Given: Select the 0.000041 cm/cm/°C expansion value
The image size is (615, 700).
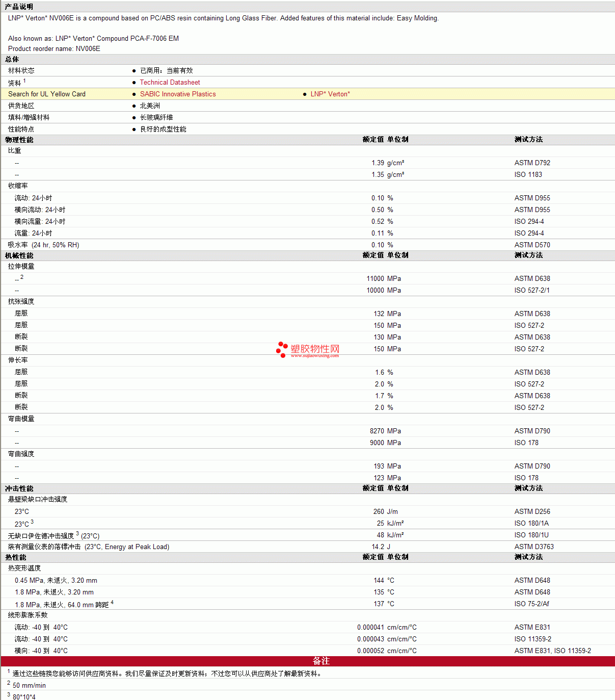Looking at the screenshot, I should click(387, 627).
